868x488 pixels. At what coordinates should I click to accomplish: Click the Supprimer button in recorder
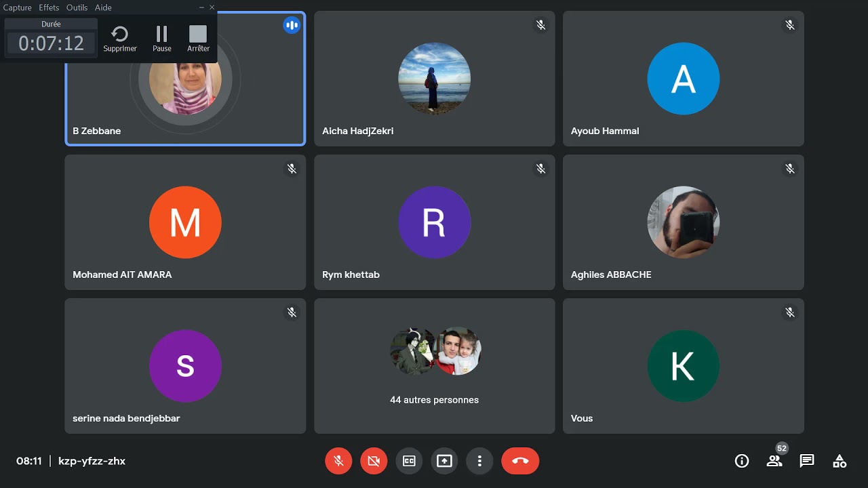coord(120,39)
